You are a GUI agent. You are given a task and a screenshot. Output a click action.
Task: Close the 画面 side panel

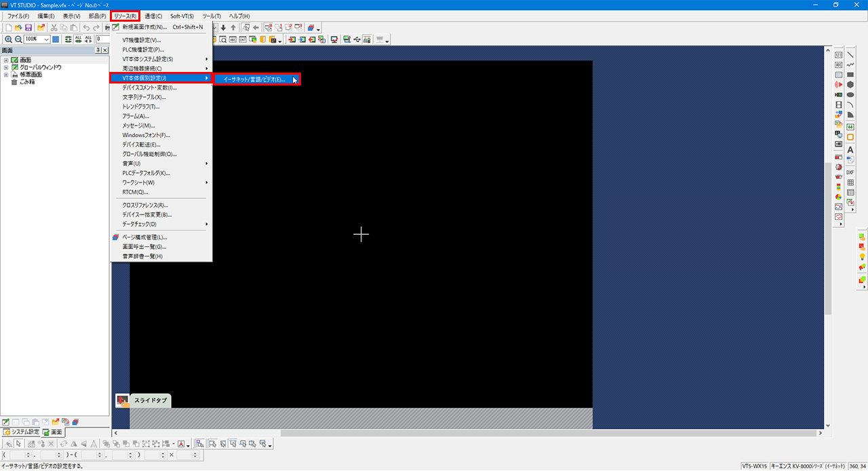point(105,50)
